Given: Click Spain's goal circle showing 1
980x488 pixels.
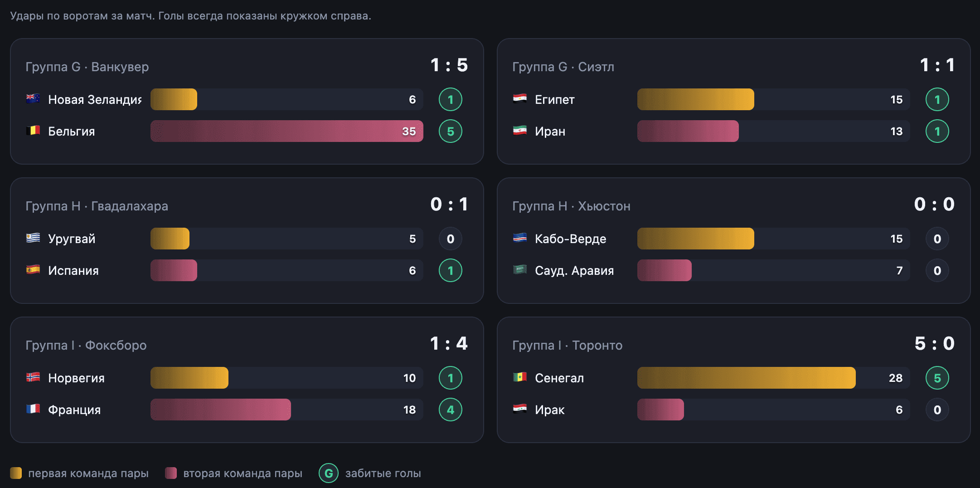Looking at the screenshot, I should [x=451, y=270].
